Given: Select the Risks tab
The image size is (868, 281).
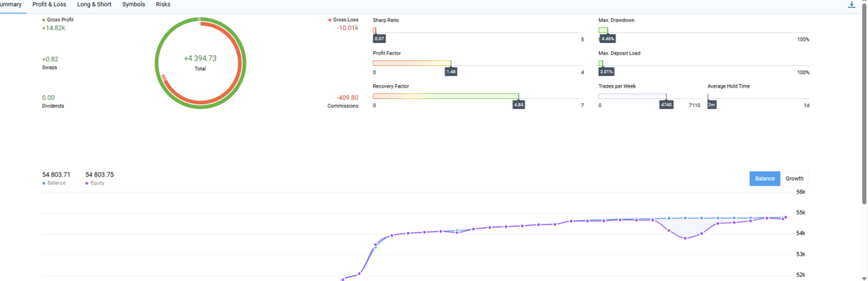Looking at the screenshot, I should pos(163,5).
